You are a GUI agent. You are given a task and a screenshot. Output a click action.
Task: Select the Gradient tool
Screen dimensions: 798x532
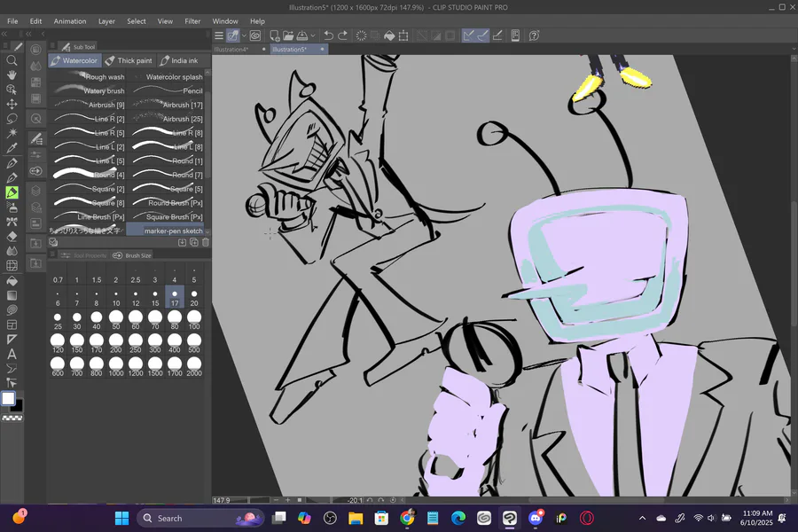click(12, 295)
